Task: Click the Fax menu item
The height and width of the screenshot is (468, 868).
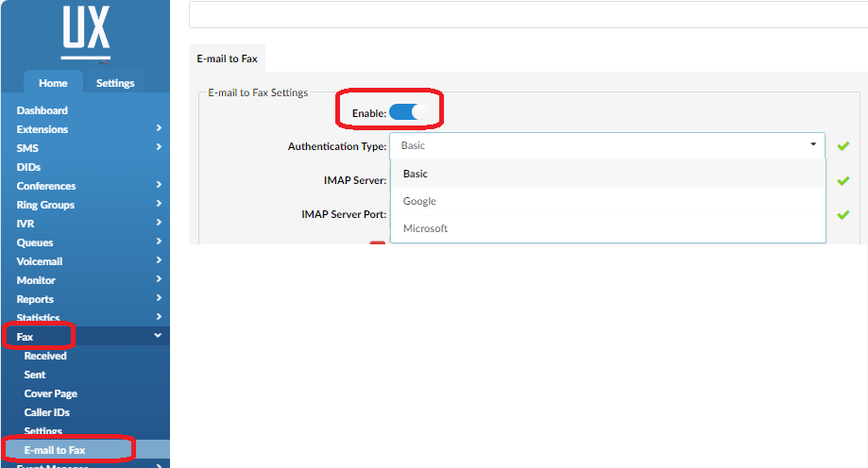Action: (25, 337)
